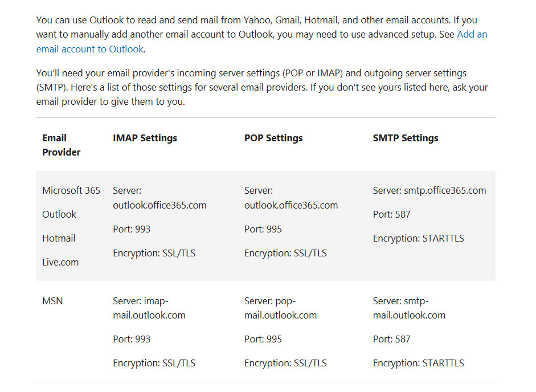Click the 'POP Settings' column header
This screenshot has height=392, width=536.
[x=273, y=138]
